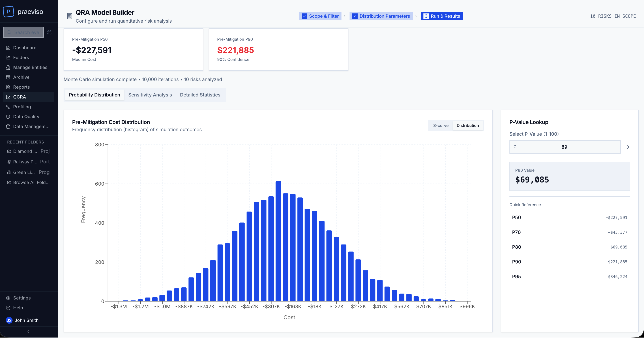644x338 pixels.
Task: Open the Diamond project folder
Action: (x=25, y=151)
